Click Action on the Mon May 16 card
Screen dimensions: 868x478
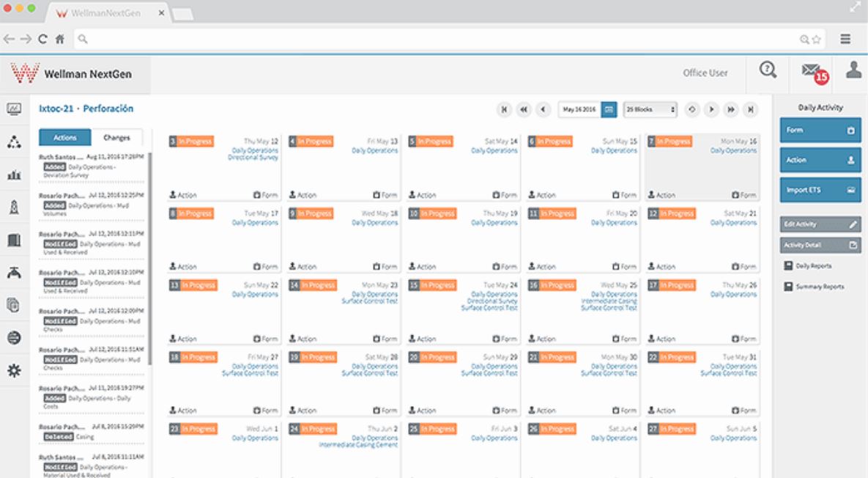tap(661, 195)
